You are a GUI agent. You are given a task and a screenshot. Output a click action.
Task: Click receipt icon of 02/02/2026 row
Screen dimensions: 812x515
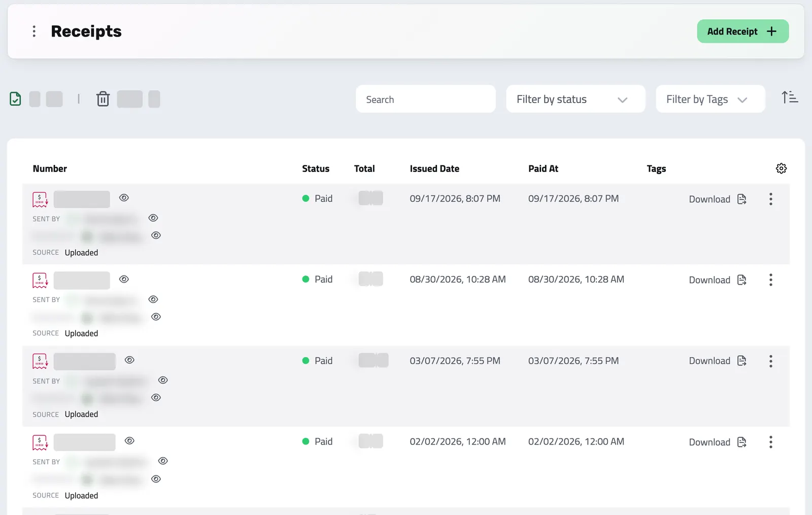point(40,442)
